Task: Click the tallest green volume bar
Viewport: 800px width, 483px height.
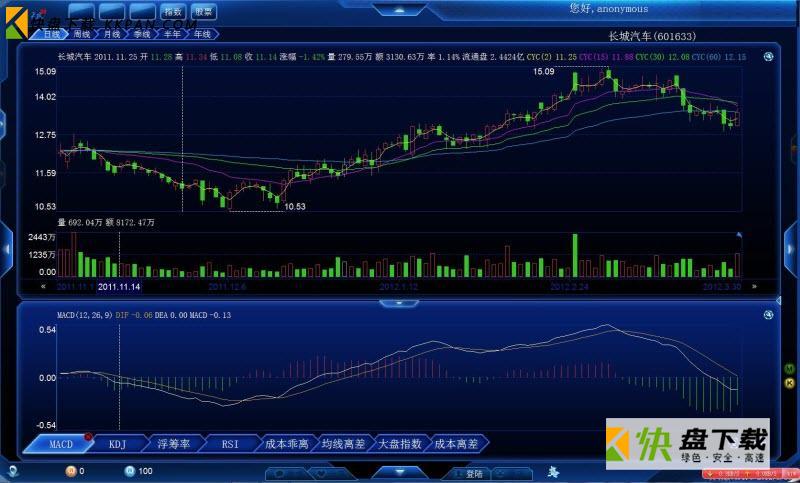Action: click(x=575, y=255)
